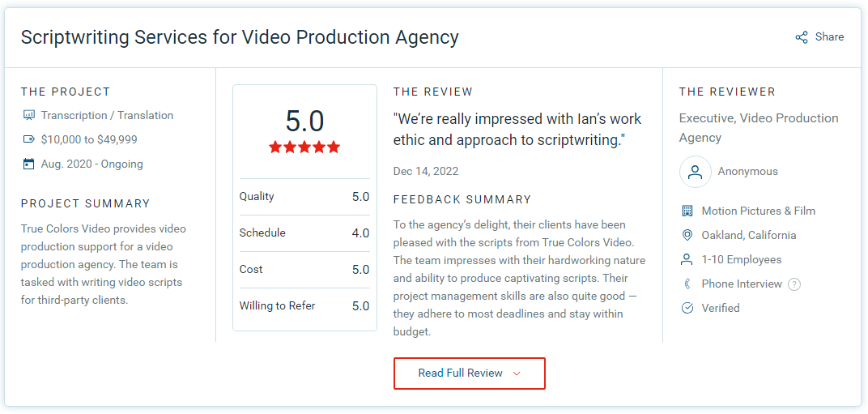Open the Scriptwriting Services review title
The width and height of the screenshot is (868, 414).
click(240, 37)
